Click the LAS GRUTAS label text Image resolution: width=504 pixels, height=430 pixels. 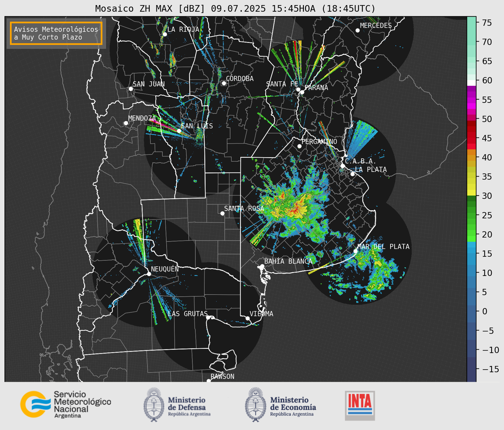188,314
